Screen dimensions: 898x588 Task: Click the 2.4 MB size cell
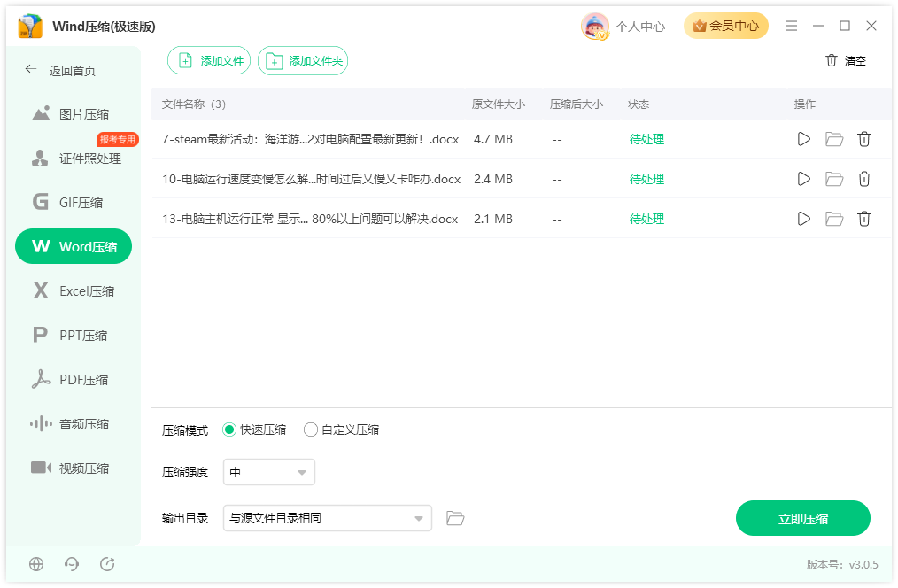pyautogui.click(x=492, y=179)
